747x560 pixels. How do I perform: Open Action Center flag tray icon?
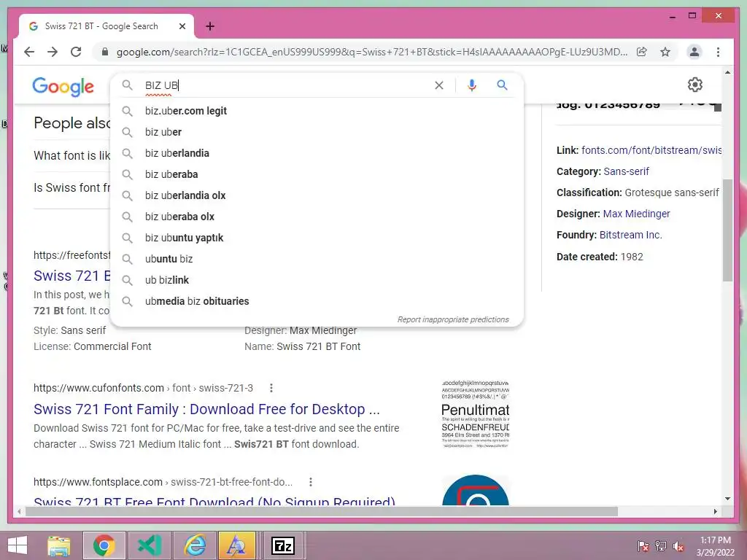pyautogui.click(x=643, y=546)
